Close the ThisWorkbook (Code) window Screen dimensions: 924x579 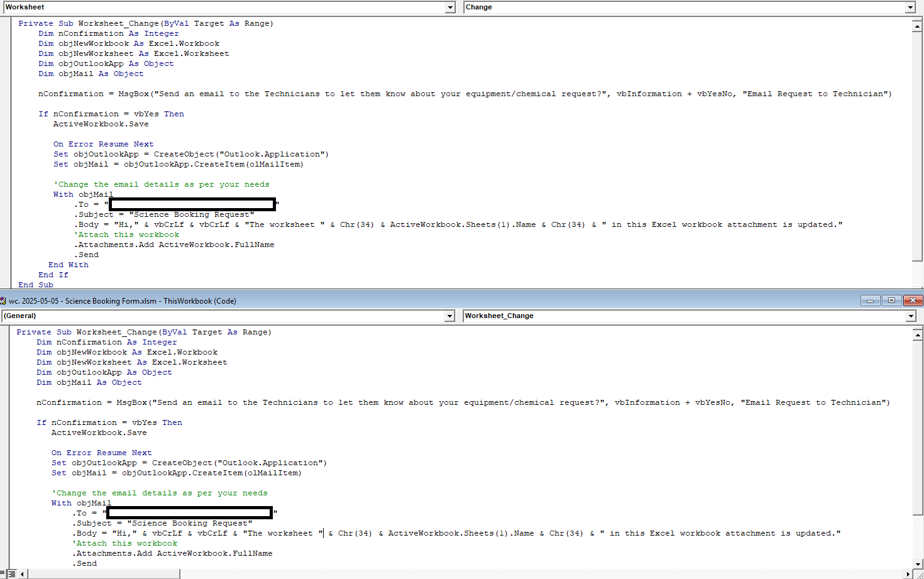click(913, 301)
